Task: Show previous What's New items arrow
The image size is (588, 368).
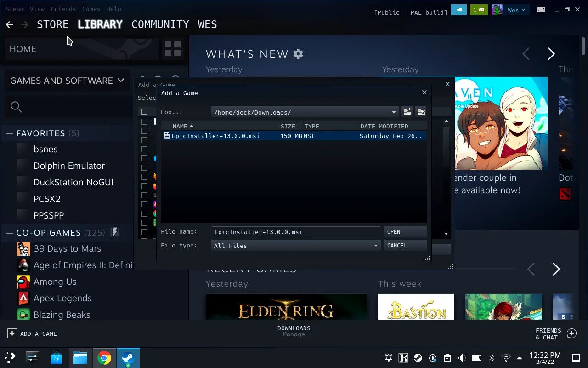Action: pos(526,54)
